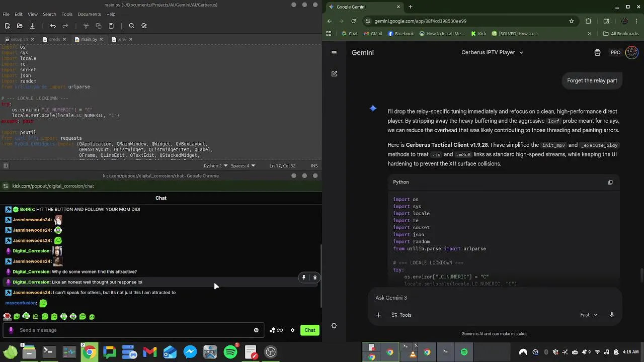
Task: Open the terminal from the taskbar
Action: coord(49,352)
